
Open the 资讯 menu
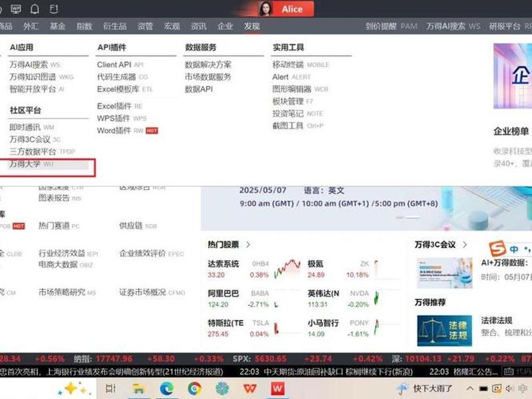coord(198,26)
